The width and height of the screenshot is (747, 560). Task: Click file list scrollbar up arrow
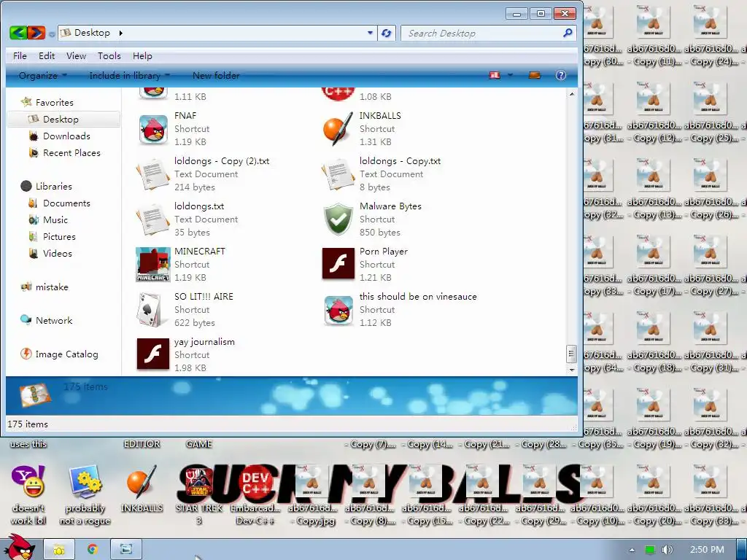(x=572, y=94)
